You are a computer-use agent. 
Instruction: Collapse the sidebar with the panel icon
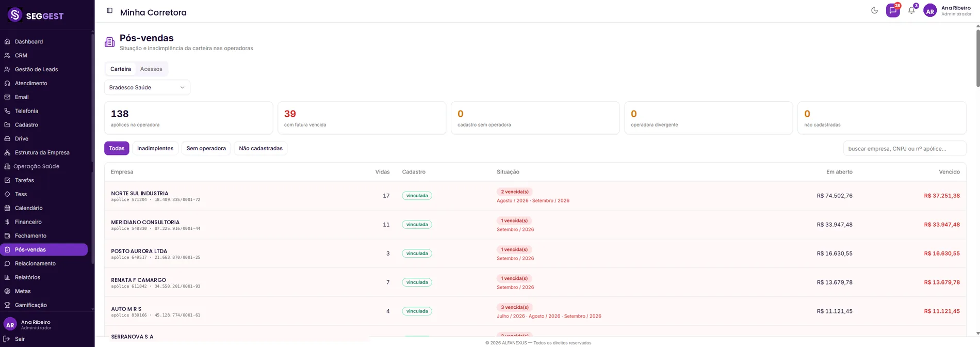tap(109, 10)
